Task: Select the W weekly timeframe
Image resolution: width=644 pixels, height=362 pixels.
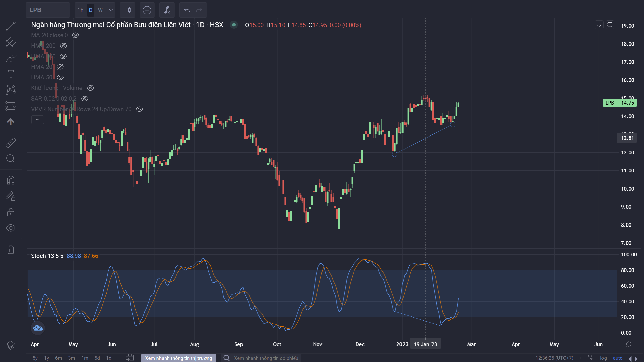Action: (x=100, y=10)
